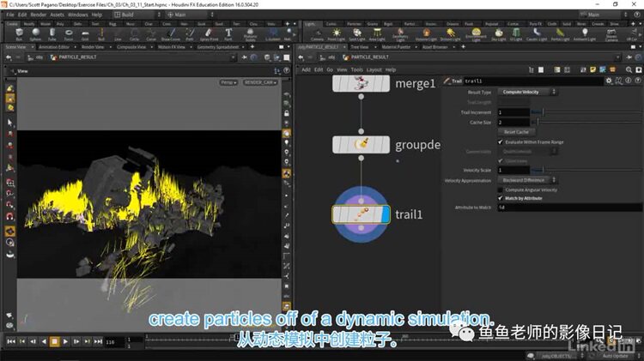
Task: Activate the viewport select arrow tool
Action: [9, 123]
